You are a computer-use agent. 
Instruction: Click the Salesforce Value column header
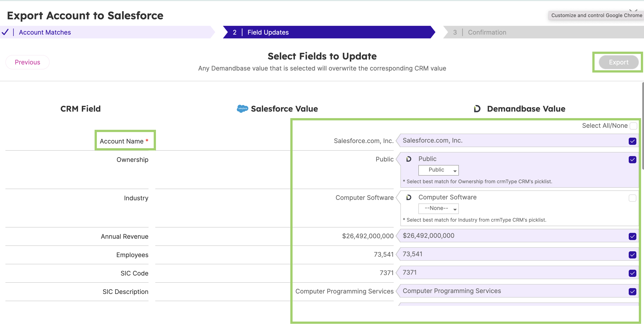point(284,109)
